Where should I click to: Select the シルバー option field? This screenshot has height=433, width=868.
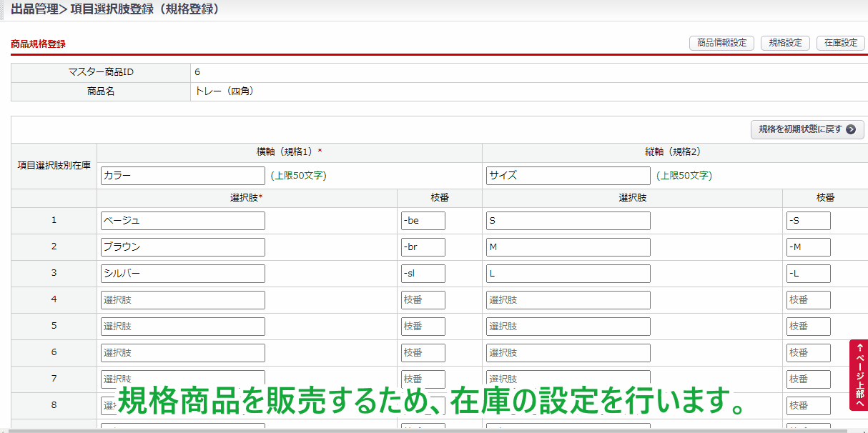182,274
